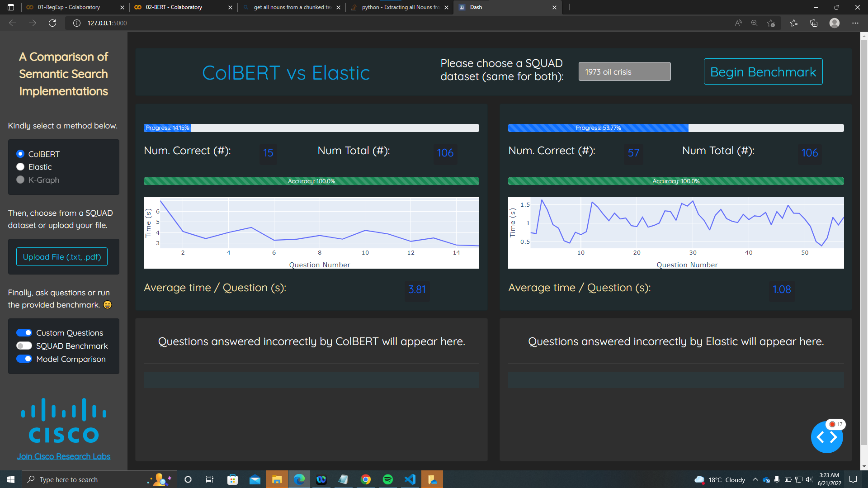Click the ColBERT time per question chart
868x488 pixels.
311,233
